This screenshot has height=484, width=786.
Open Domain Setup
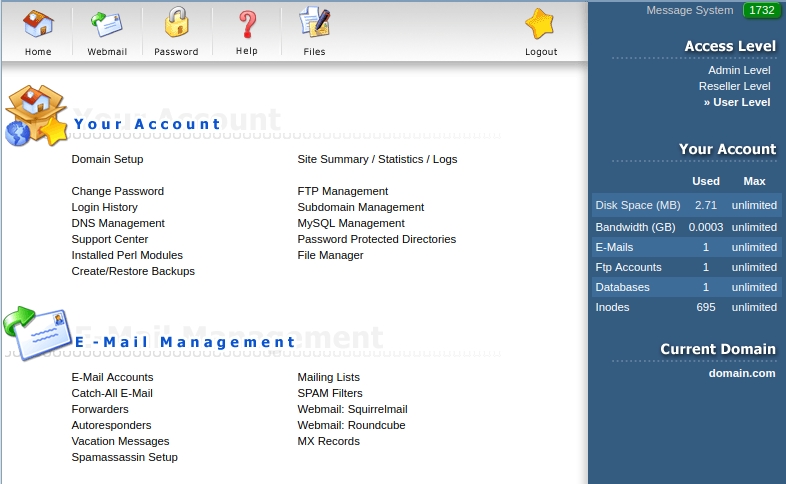[107, 159]
